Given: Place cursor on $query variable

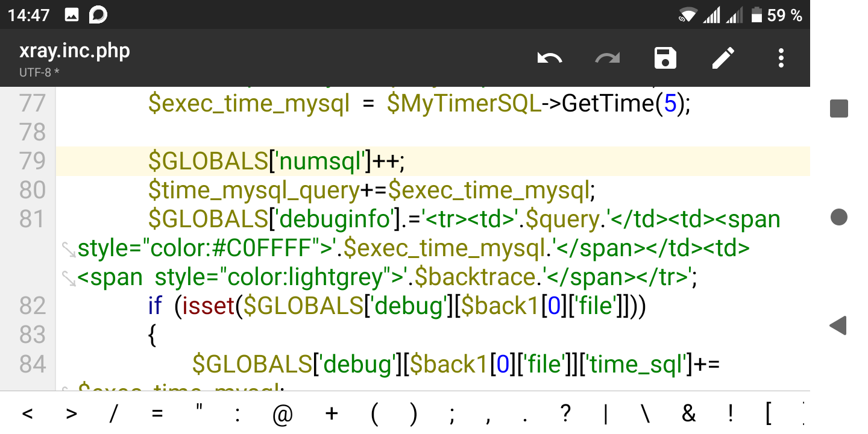Looking at the screenshot, I should pyautogui.click(x=564, y=220).
